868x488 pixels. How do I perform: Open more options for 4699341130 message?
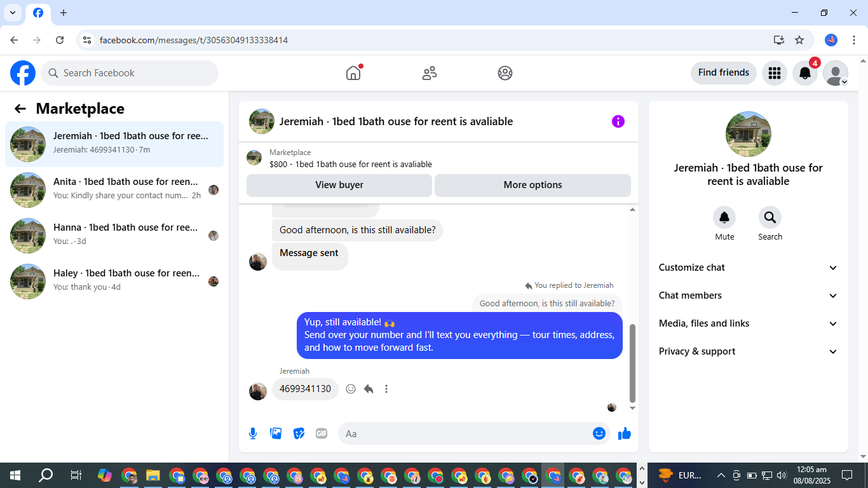[x=386, y=389]
